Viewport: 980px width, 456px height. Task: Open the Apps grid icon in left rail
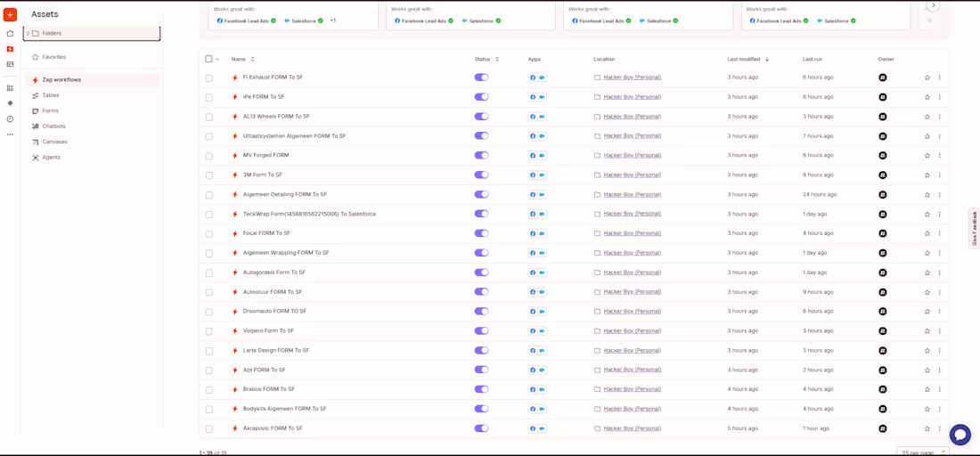click(10, 88)
